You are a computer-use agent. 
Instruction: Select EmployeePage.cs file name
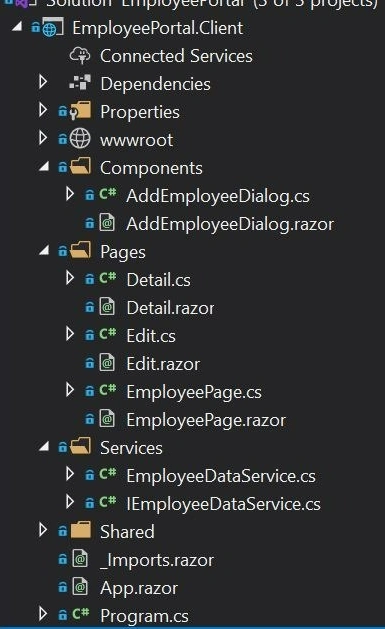point(194,392)
